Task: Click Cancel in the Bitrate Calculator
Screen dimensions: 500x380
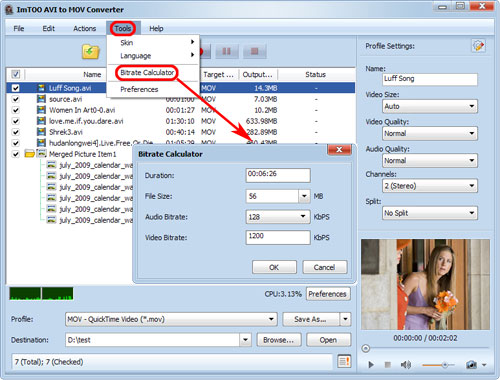Action: 324,267
